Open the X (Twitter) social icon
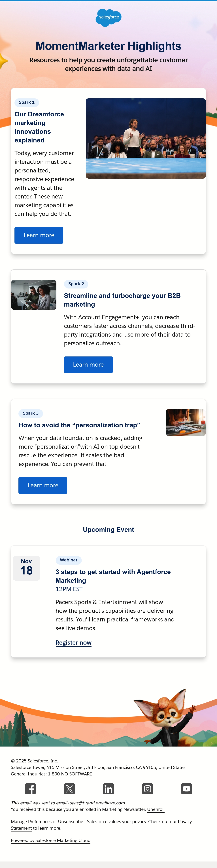 (69, 788)
